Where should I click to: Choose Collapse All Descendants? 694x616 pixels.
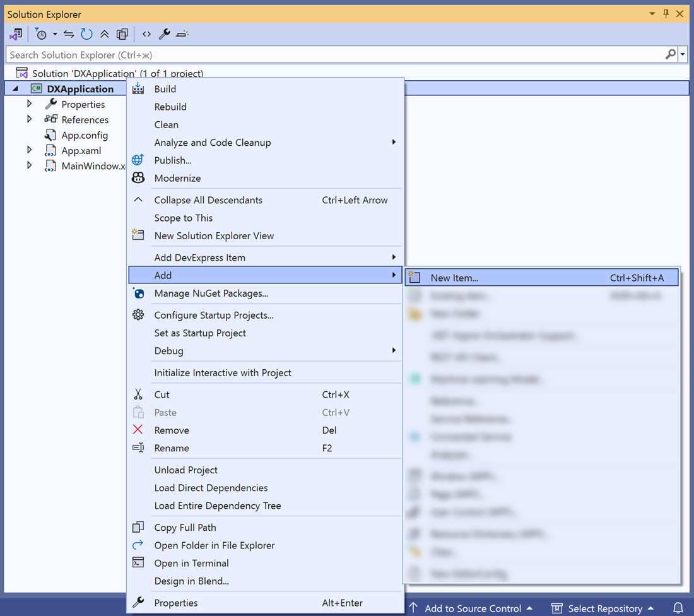pyautogui.click(x=266, y=200)
